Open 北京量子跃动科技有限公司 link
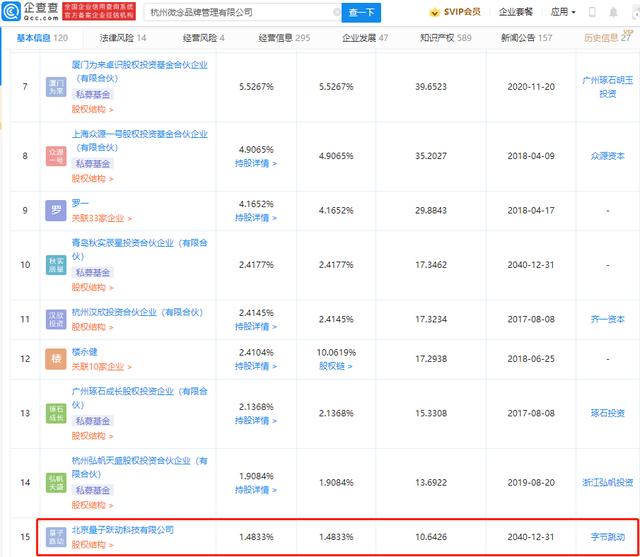 122,530
